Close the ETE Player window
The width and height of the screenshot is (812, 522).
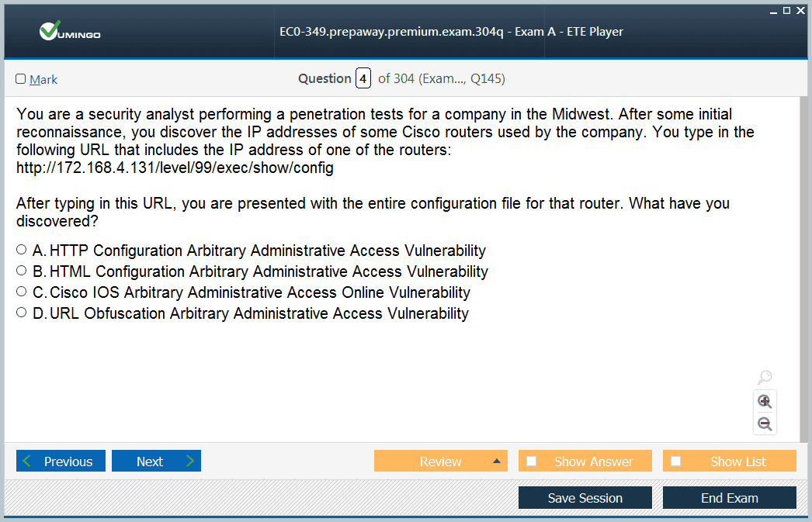pos(800,10)
